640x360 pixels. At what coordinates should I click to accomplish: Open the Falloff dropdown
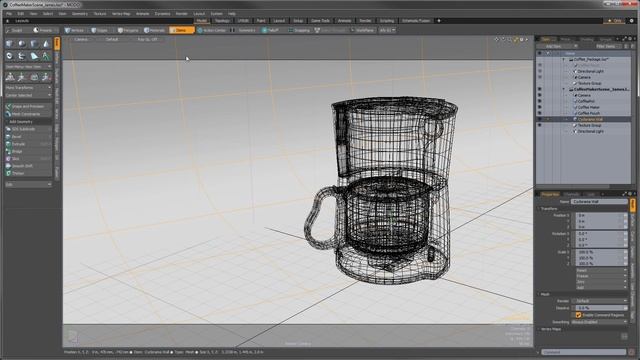pyautogui.click(x=270, y=30)
